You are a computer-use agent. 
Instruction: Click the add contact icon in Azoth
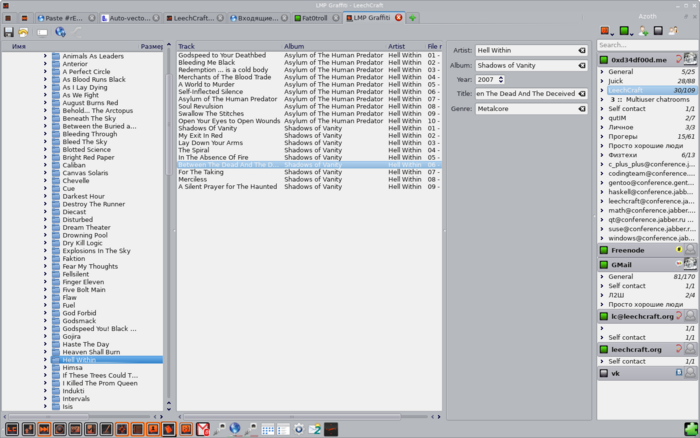pyautogui.click(x=643, y=31)
